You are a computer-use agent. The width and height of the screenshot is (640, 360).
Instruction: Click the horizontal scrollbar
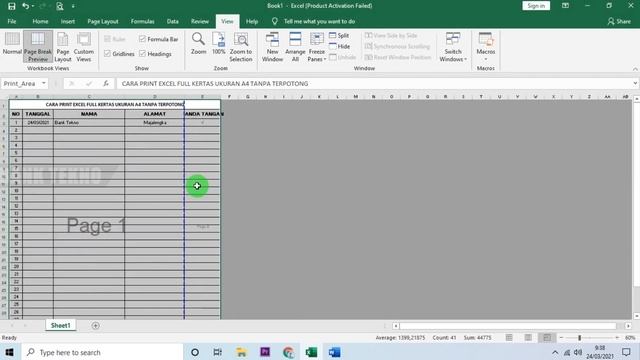[x=508, y=326]
